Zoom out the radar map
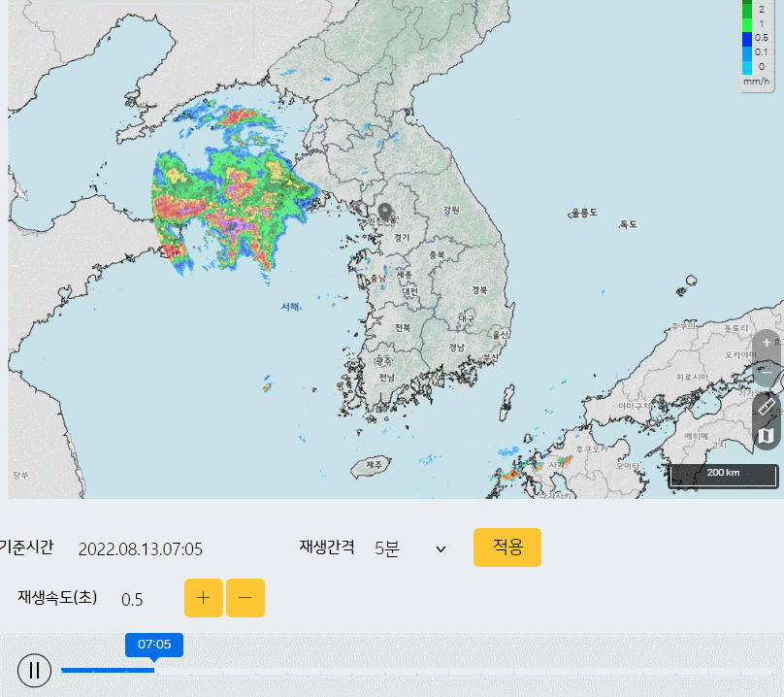Screen dimensions: 784x697 pos(766,372)
